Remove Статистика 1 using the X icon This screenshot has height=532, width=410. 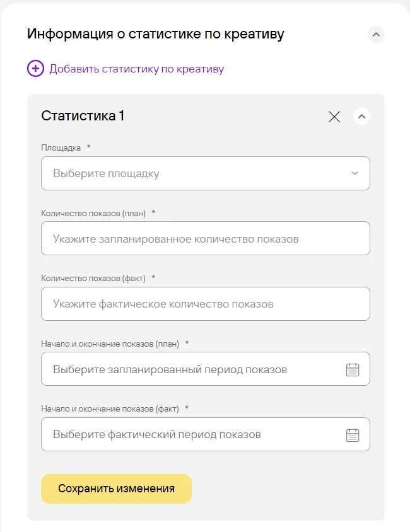click(x=334, y=117)
